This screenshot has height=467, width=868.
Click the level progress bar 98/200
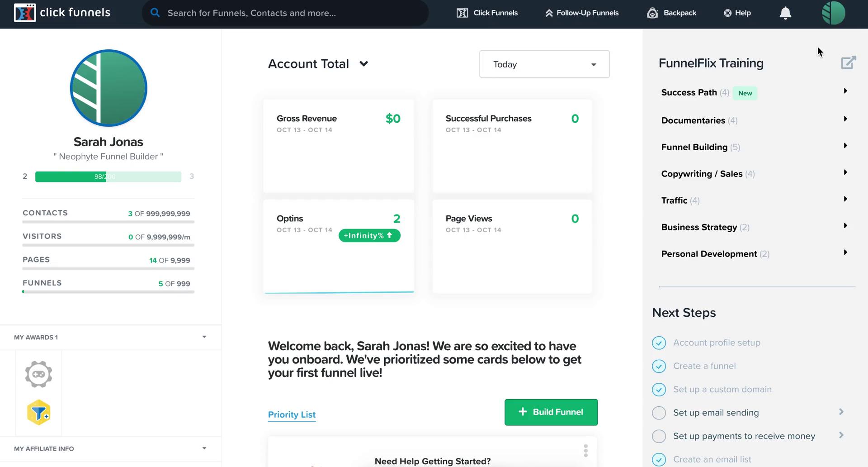click(x=108, y=176)
